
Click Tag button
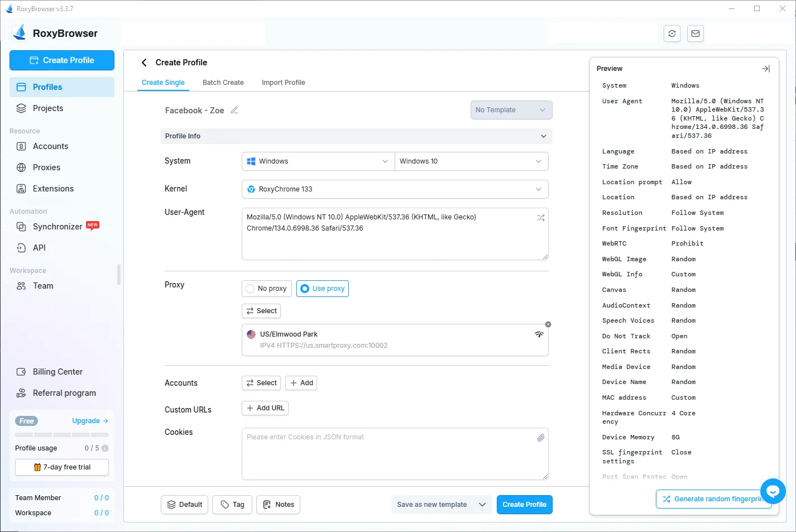(232, 505)
